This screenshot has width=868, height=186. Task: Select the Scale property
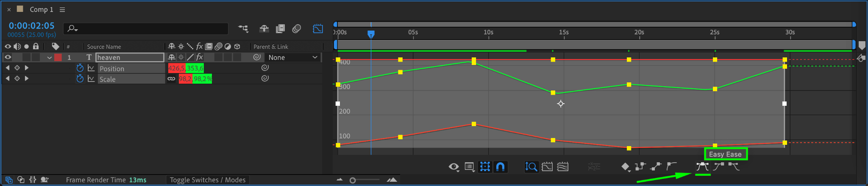[107, 79]
